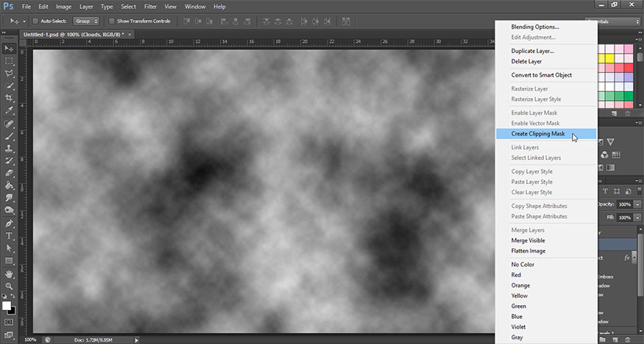Pick the Crop tool
The width and height of the screenshot is (644, 344).
tap(10, 98)
